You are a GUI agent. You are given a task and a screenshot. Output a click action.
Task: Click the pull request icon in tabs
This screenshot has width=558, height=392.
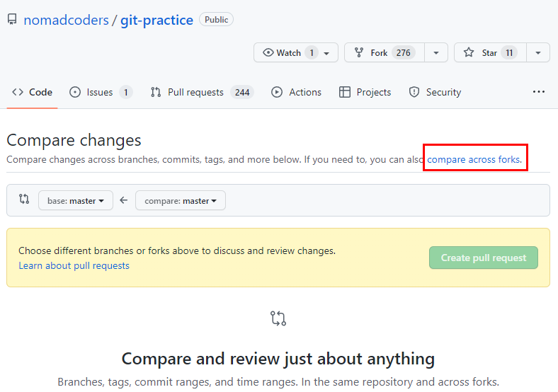coord(156,92)
